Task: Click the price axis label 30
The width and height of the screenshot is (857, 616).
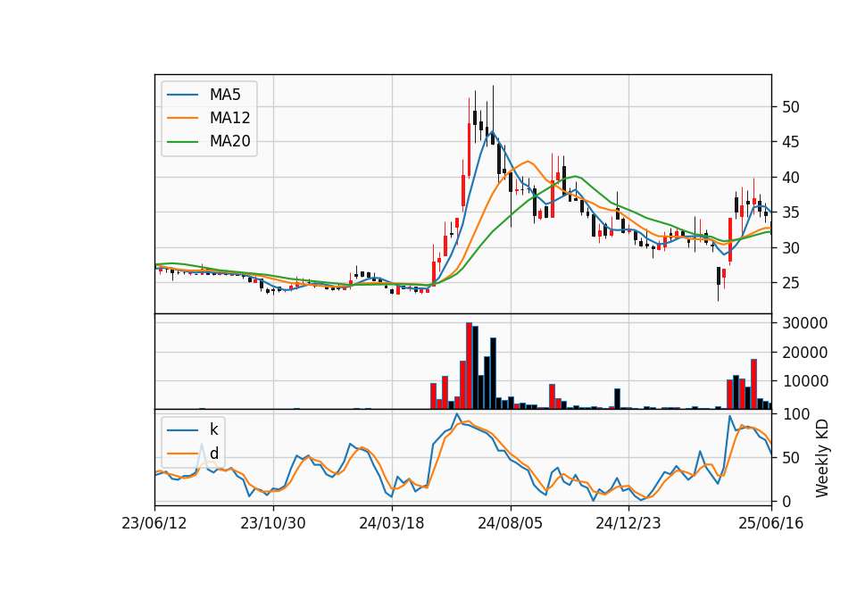Action: pos(791,248)
